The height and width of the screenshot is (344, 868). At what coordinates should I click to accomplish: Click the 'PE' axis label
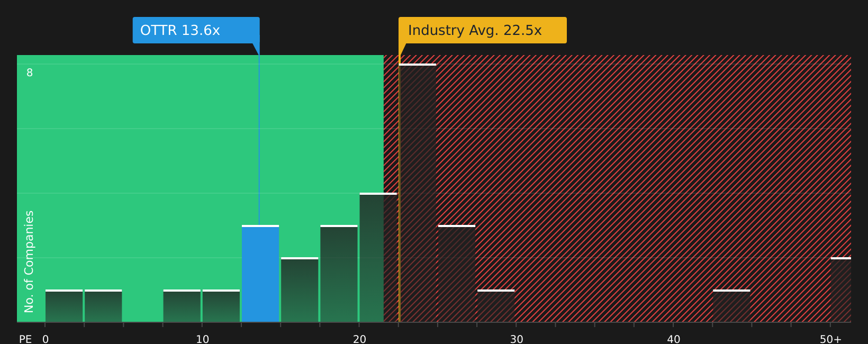(25, 339)
